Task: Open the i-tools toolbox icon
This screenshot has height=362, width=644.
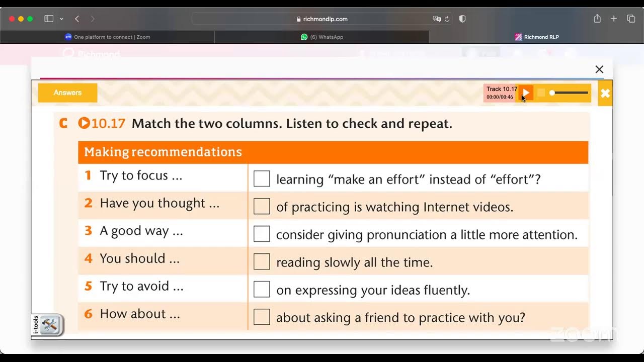Action: (x=50, y=325)
